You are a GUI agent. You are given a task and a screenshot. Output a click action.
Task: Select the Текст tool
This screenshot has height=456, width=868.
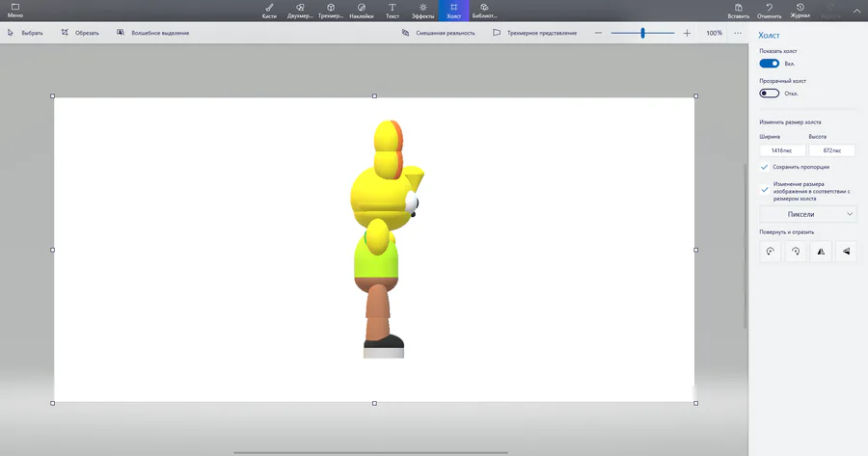click(392, 11)
